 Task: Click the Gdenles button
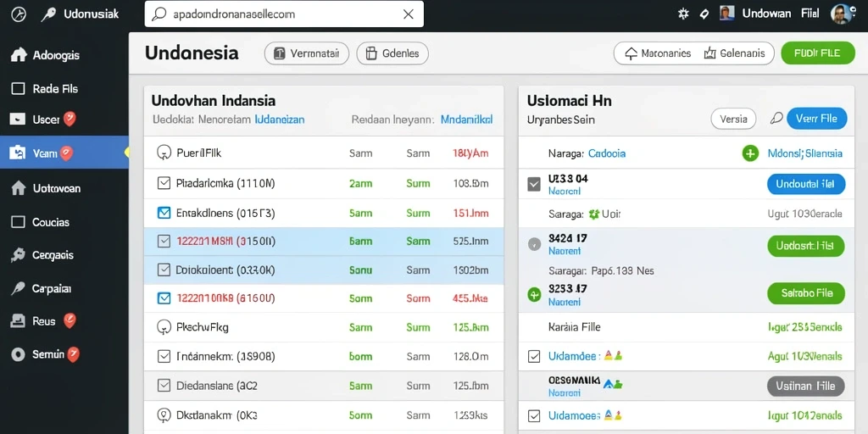(392, 53)
